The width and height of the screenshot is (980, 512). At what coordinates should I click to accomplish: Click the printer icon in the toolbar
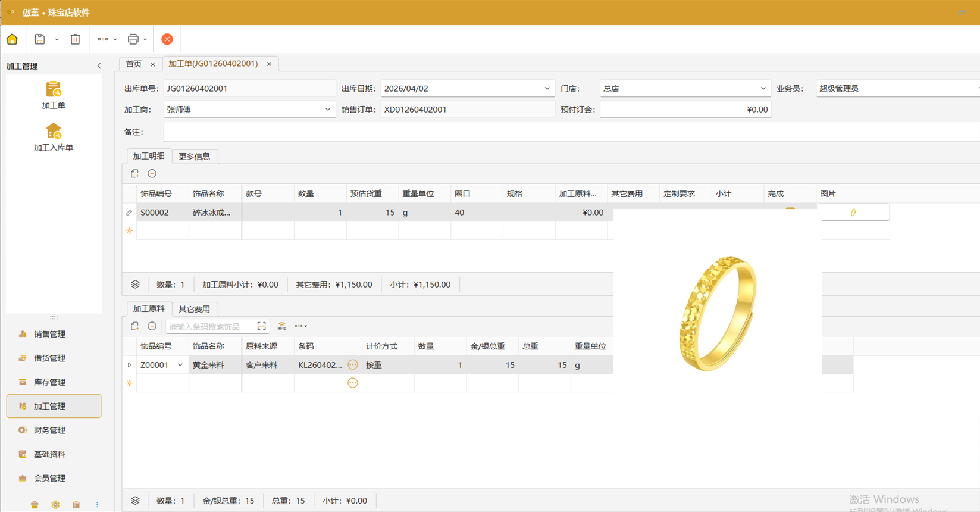point(133,39)
